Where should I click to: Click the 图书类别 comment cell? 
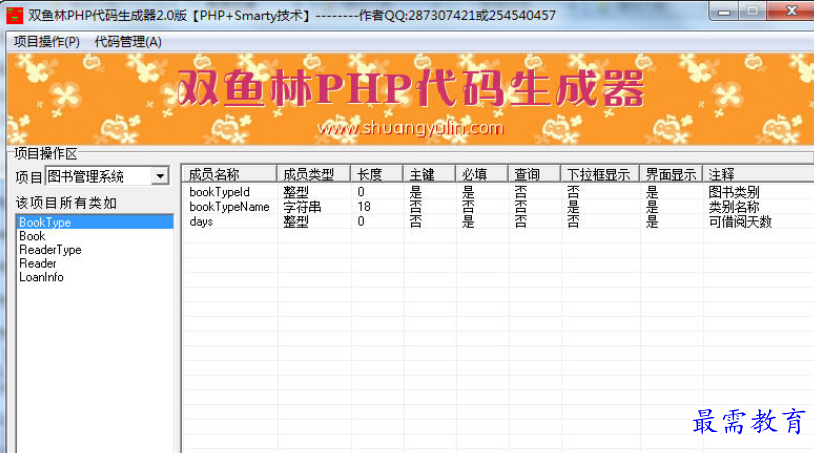[734, 192]
